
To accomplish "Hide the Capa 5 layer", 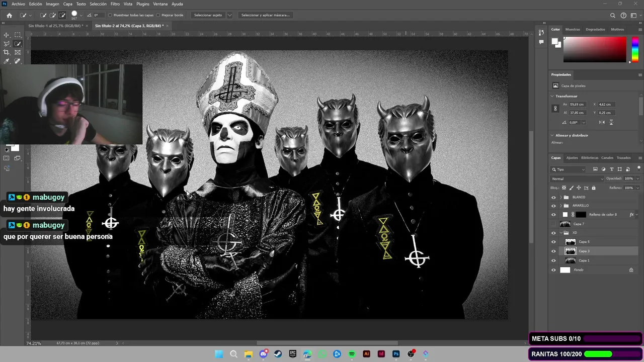I will (553, 242).
